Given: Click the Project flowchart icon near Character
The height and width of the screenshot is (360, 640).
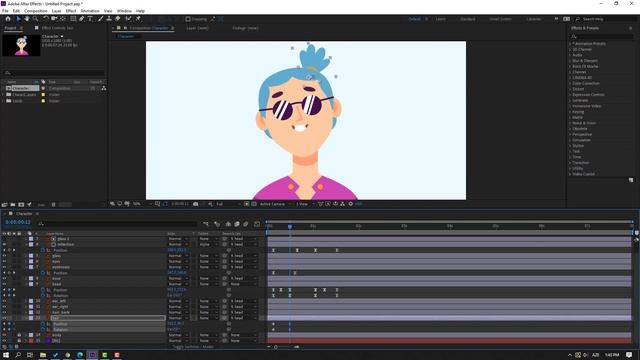Looking at the screenshot, I should pyautogui.click(x=104, y=88).
